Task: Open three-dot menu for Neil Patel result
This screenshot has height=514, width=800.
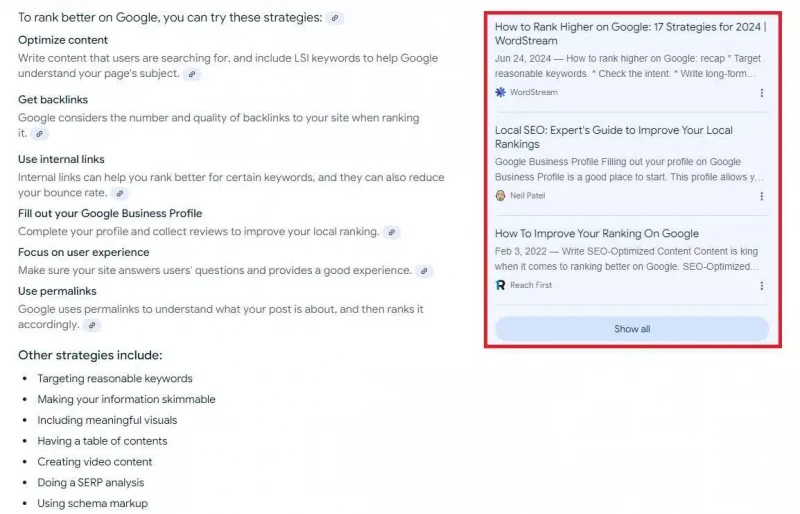Action: tap(762, 196)
